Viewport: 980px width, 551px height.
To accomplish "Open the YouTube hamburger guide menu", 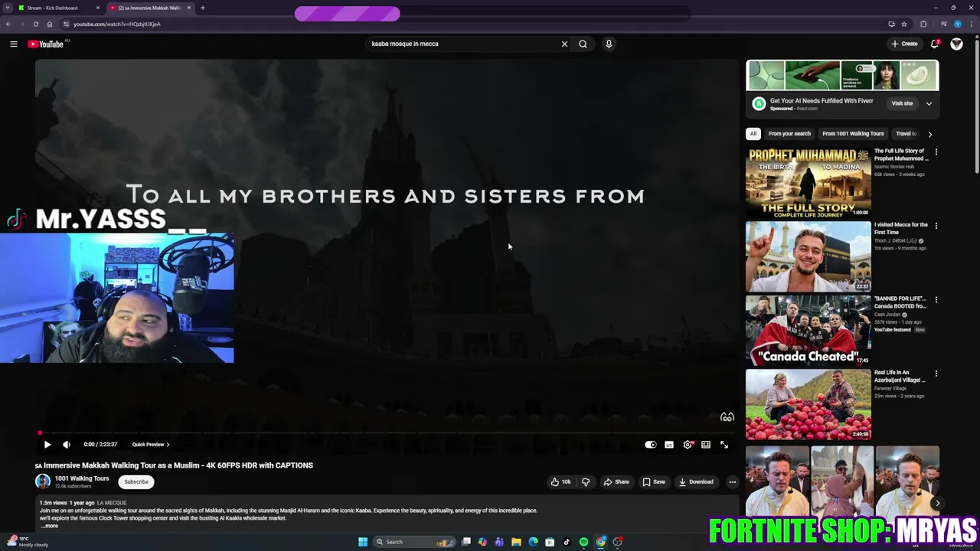I will point(14,44).
